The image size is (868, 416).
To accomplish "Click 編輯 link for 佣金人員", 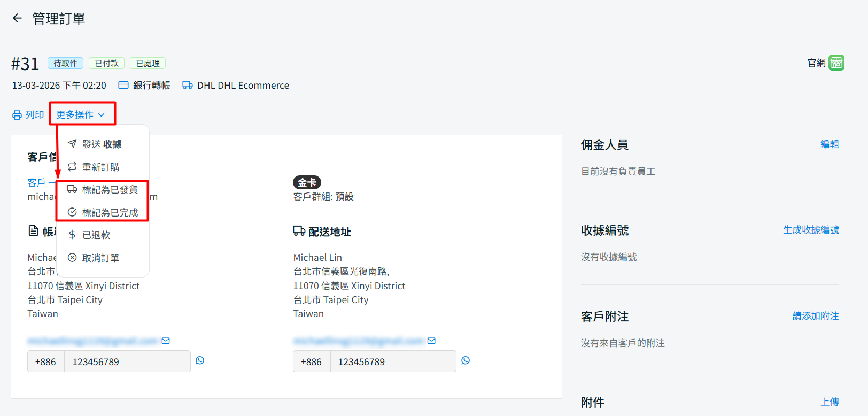I will (x=830, y=144).
